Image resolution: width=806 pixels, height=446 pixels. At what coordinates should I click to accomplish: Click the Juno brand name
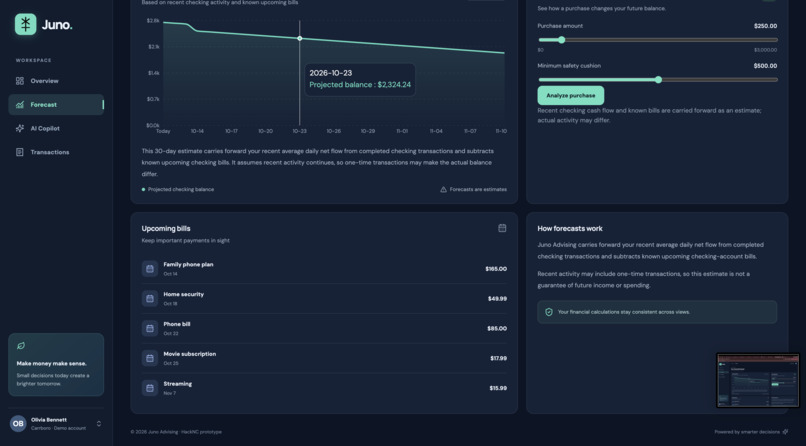57,25
